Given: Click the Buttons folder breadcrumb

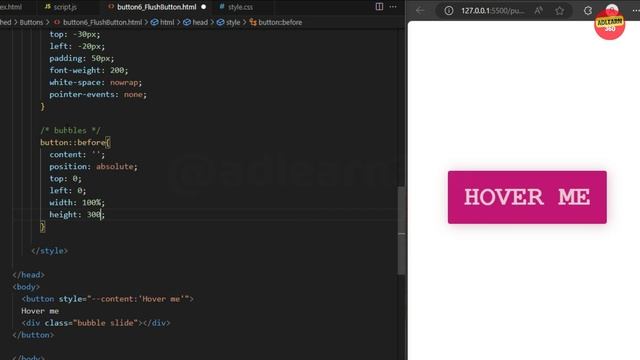Looking at the screenshot, I should [x=31, y=22].
